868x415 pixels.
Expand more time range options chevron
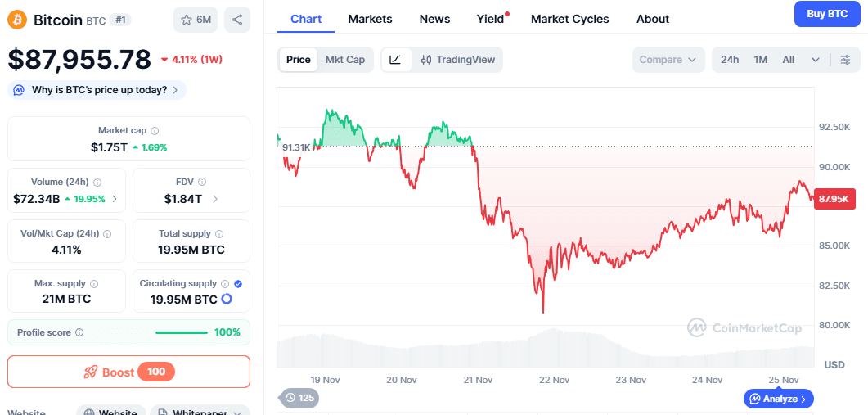pyautogui.click(x=816, y=60)
